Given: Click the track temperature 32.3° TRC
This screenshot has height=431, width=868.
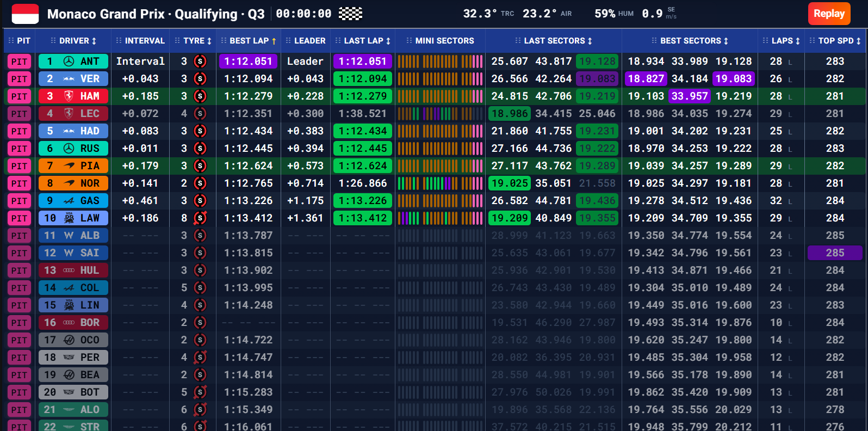Looking at the screenshot, I should pos(488,14).
